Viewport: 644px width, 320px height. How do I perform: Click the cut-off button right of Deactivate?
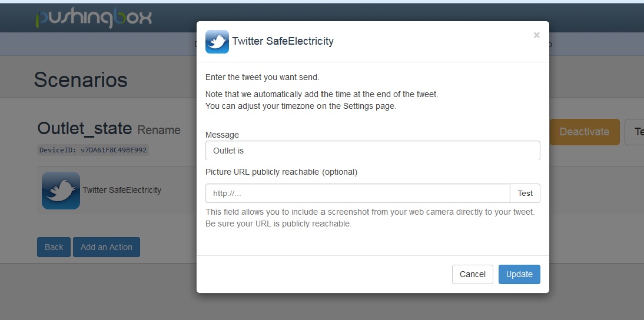point(636,132)
